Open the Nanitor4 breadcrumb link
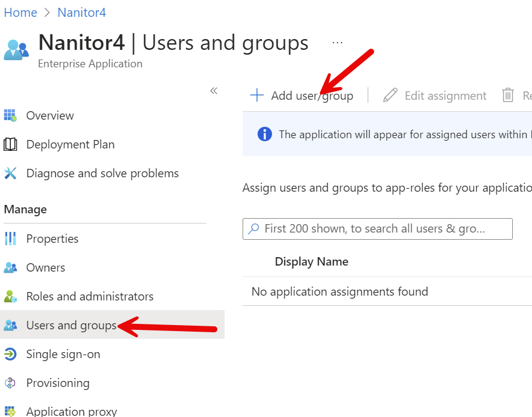Viewport: 532px width, 417px height. pyautogui.click(x=81, y=12)
